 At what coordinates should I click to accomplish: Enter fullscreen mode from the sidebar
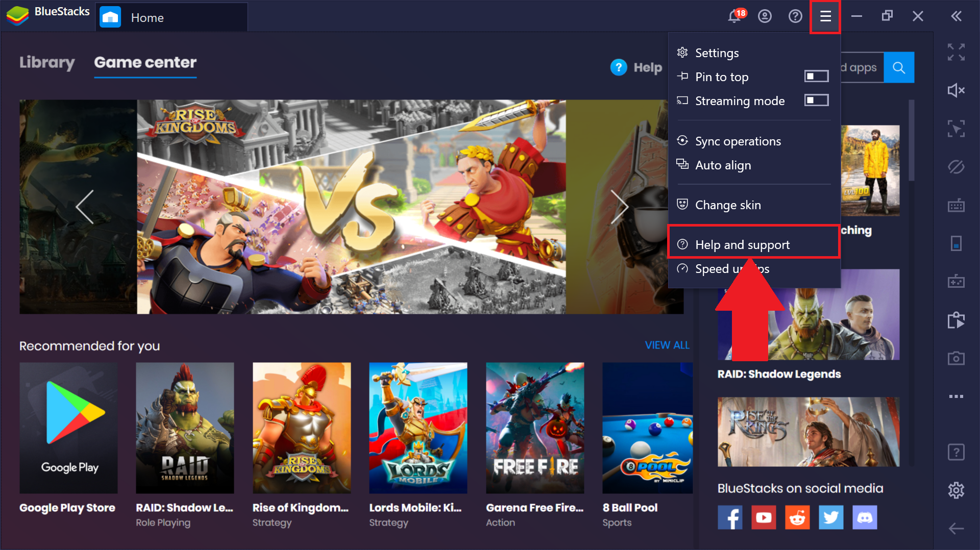(x=955, y=53)
